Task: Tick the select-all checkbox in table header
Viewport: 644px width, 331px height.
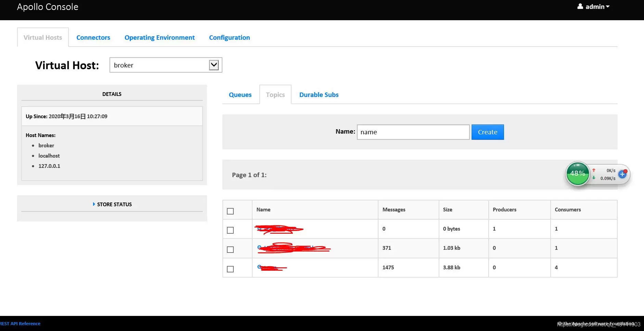Action: (x=230, y=211)
